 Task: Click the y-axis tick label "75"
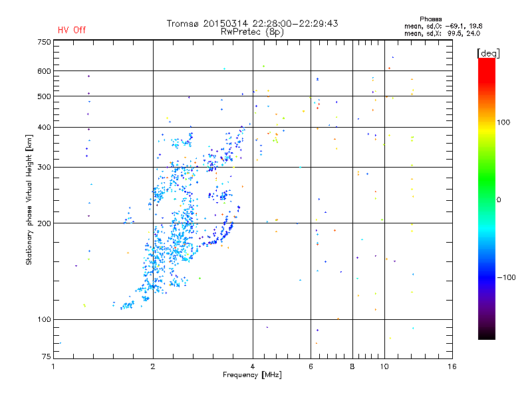tap(47, 356)
